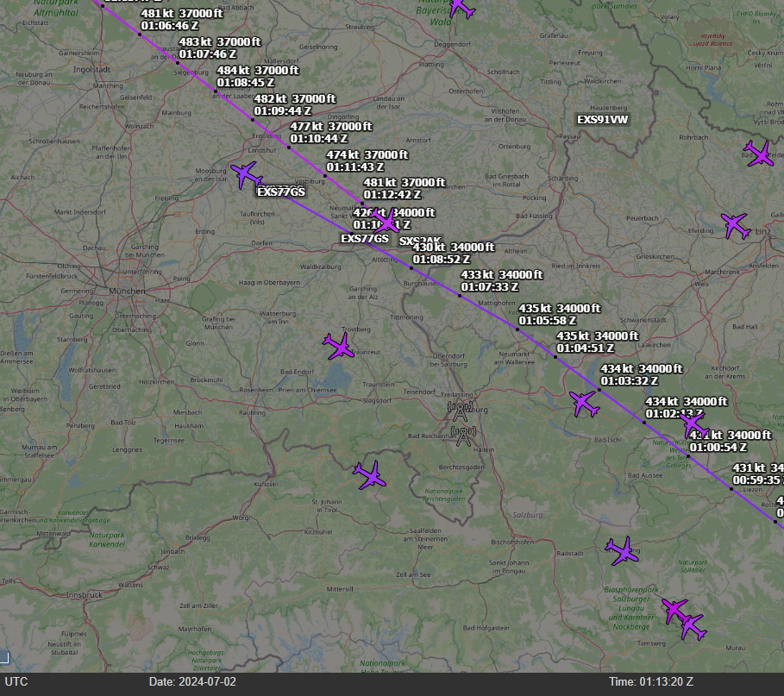The image size is (784, 696).
Task: Click the 01:03:32 Z track point
Action: (599, 390)
